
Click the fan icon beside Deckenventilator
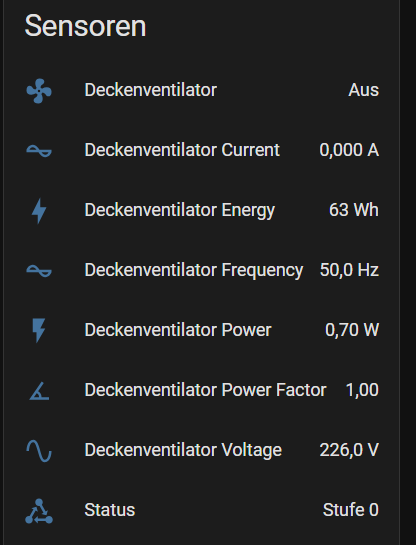pos(39,91)
